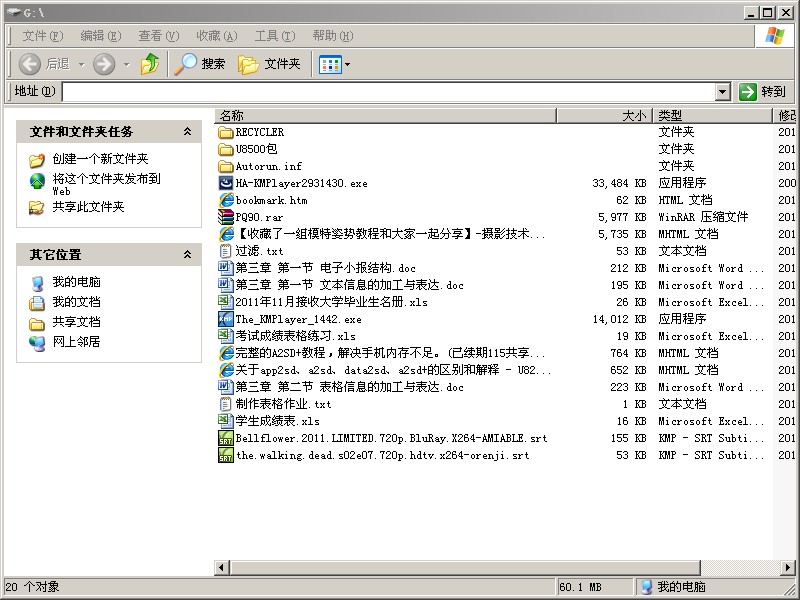Click the 33,484 KB size cell
Image resolution: width=800 pixels, height=600 pixels.
(619, 183)
